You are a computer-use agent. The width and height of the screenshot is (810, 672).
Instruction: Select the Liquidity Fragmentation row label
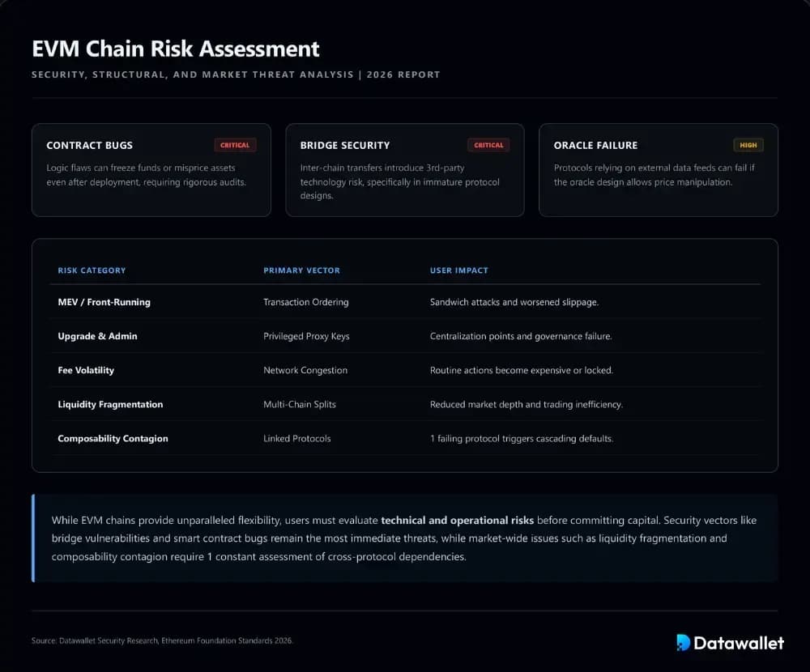pyautogui.click(x=110, y=404)
